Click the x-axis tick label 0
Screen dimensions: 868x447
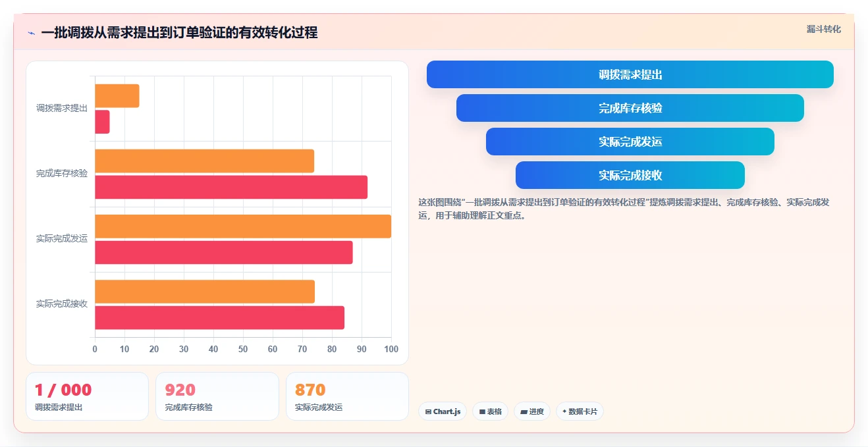coord(95,350)
